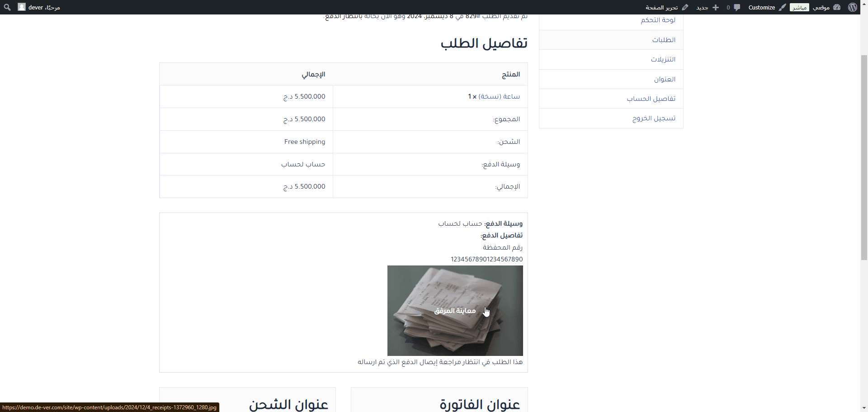
Task: Click the scrollbar down arrow
Action: point(864,407)
